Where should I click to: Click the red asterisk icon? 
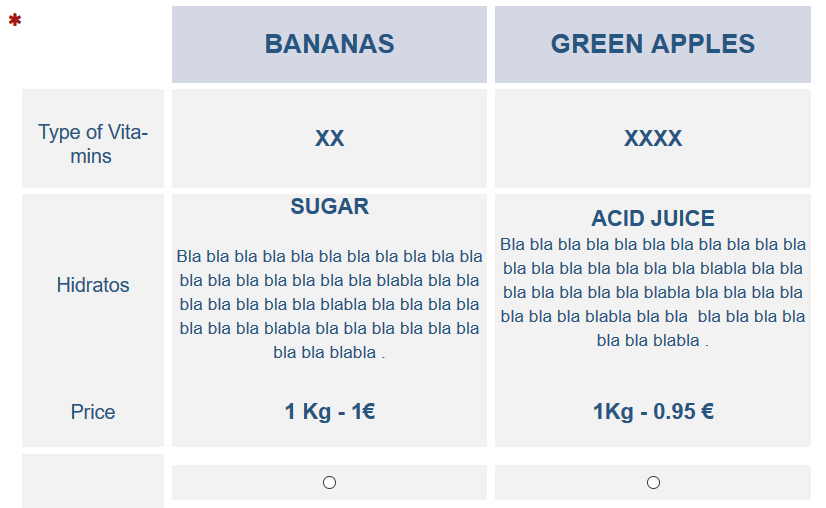pos(15,20)
